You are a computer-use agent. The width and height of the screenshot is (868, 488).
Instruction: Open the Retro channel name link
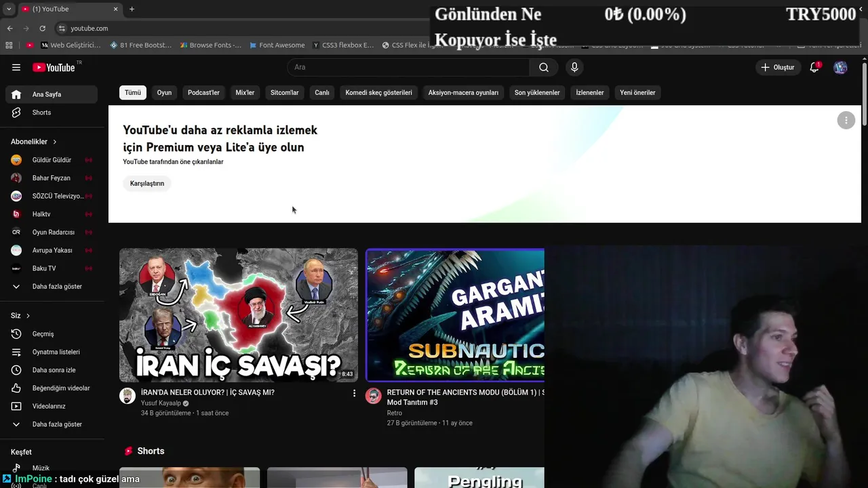coord(395,413)
